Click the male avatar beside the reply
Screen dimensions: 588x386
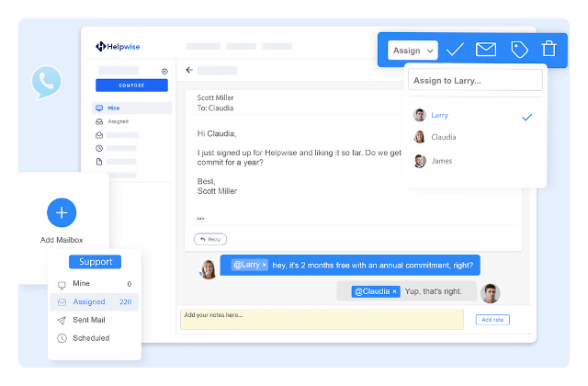(x=490, y=293)
